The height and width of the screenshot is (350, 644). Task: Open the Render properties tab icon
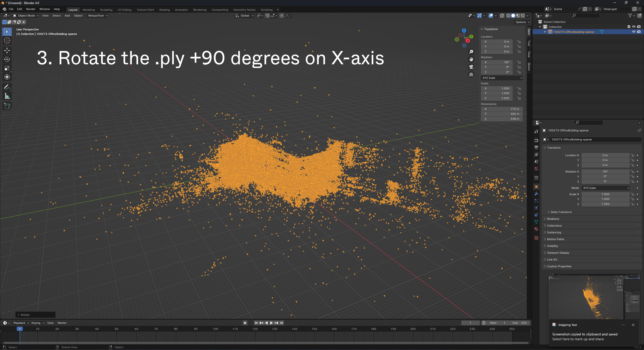coord(536,140)
